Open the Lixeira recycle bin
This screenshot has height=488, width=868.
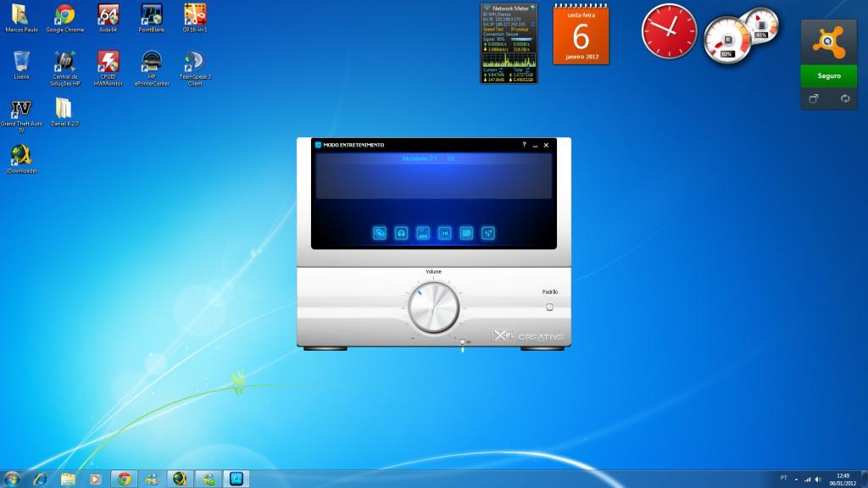click(21, 65)
